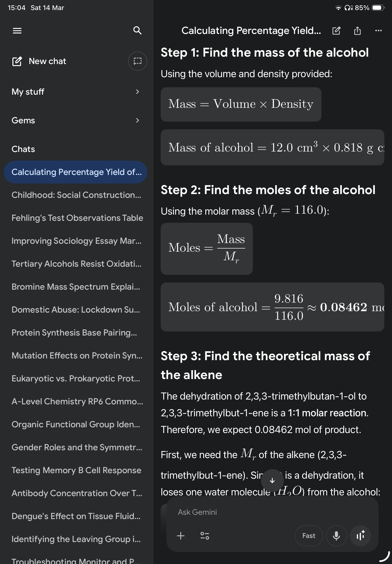Viewport: 392px width, 564px height.
Task: Tap the microphone voice input icon
Action: pyautogui.click(x=336, y=536)
